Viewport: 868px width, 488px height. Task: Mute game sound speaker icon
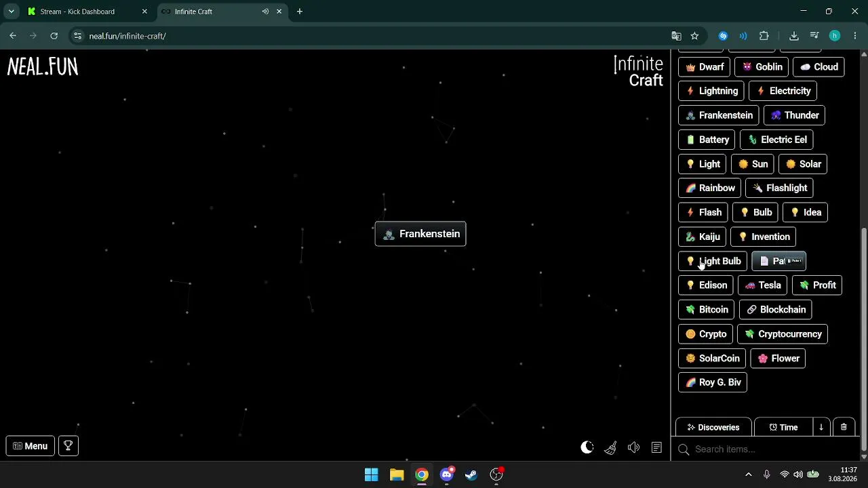pos(633,447)
